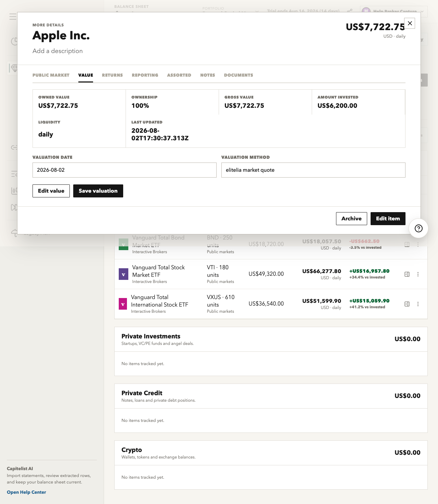Select the Vanguard Total International Stock ETF name
438x504 pixels.
tap(159, 301)
